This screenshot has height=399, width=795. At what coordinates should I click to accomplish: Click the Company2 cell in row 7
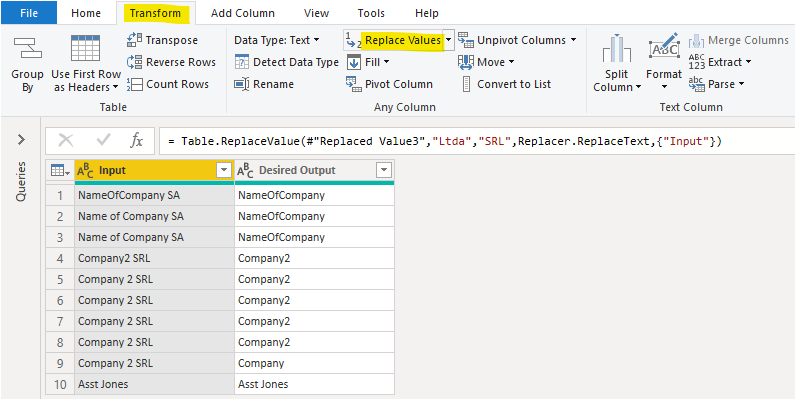tap(314, 321)
